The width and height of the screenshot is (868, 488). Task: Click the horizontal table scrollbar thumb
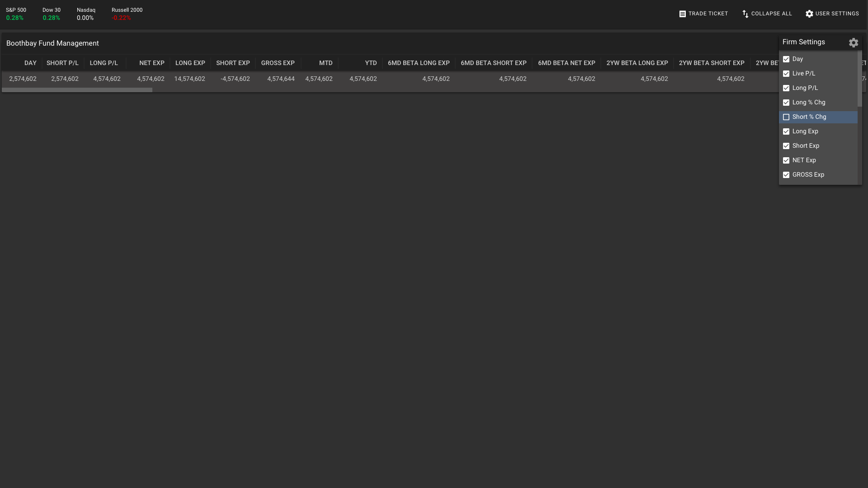click(x=77, y=90)
